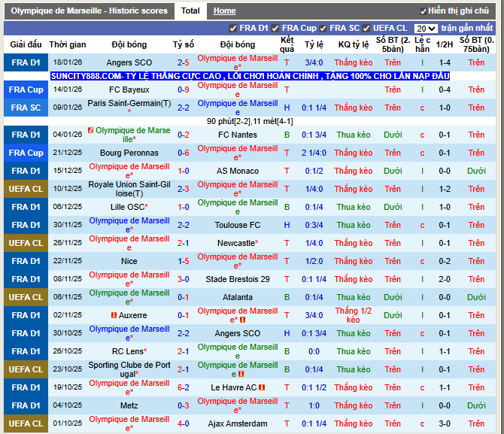
Task: Click the date 19/10/25 cell
Action: click(x=68, y=387)
